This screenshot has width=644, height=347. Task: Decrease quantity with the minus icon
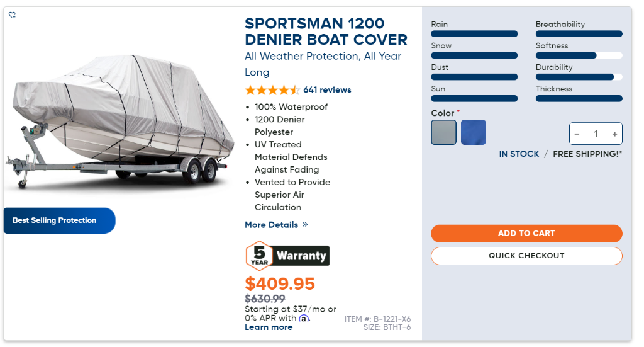click(577, 134)
